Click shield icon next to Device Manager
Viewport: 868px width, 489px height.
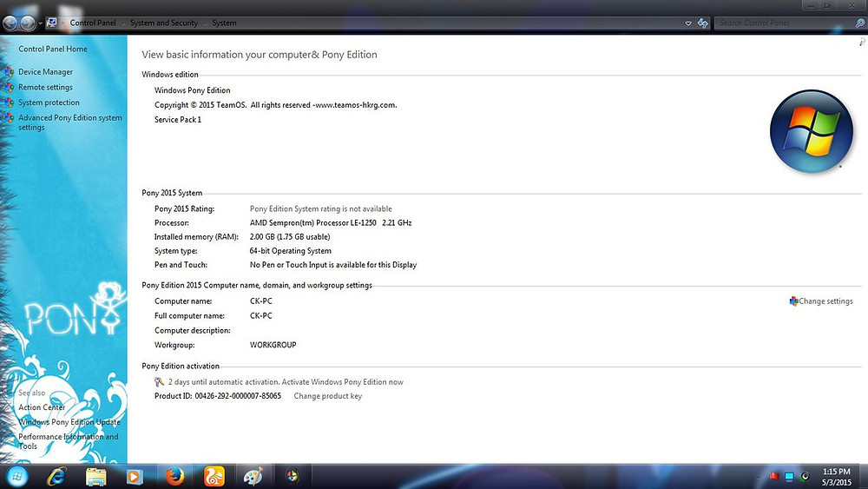coord(9,72)
